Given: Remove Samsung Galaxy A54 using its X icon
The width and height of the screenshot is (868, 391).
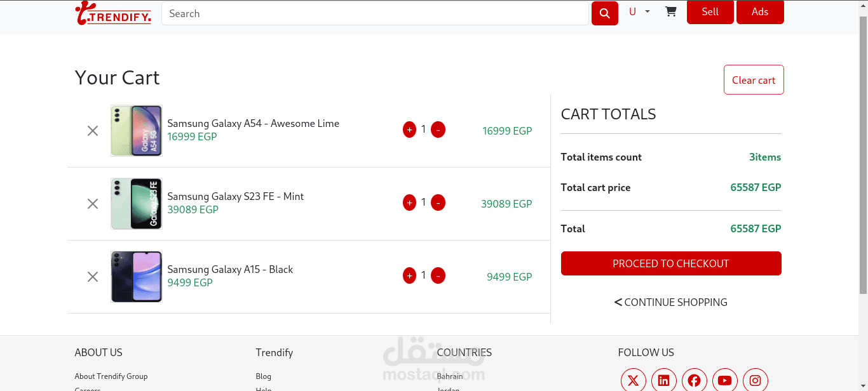Looking at the screenshot, I should coord(93,131).
